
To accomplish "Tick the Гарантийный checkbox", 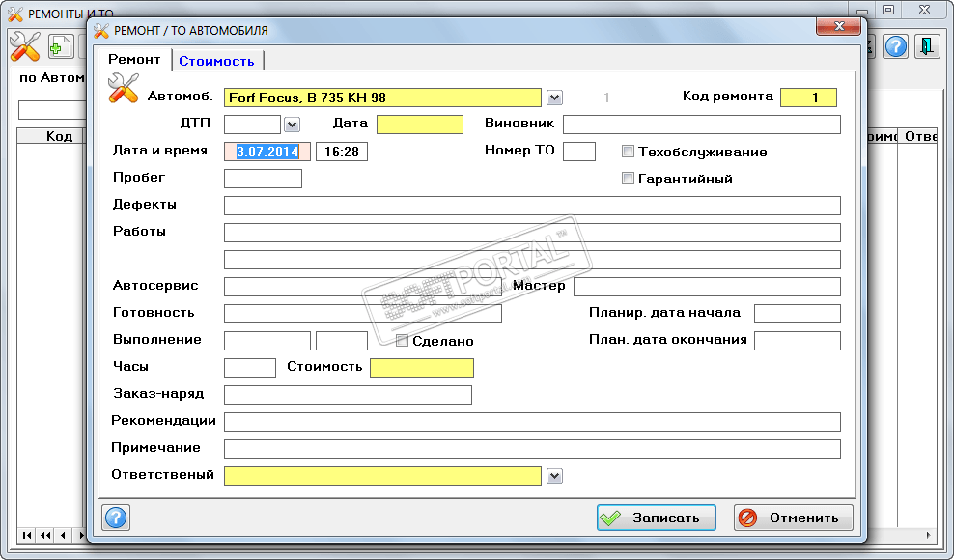I will pyautogui.click(x=628, y=178).
